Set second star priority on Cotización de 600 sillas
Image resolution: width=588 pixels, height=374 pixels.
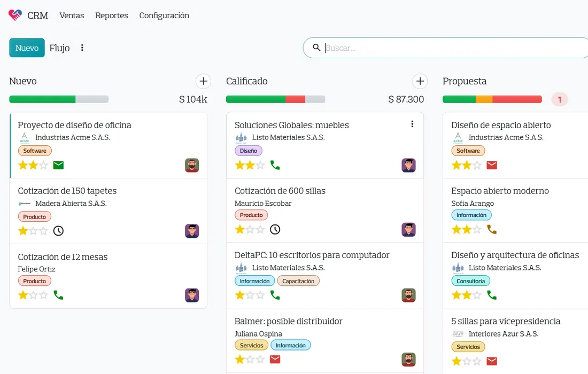pyautogui.click(x=250, y=229)
